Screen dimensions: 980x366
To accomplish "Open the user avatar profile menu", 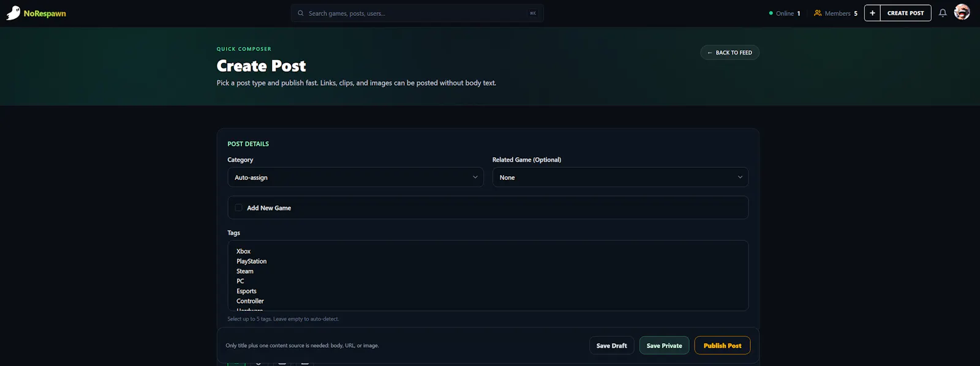I will (962, 12).
